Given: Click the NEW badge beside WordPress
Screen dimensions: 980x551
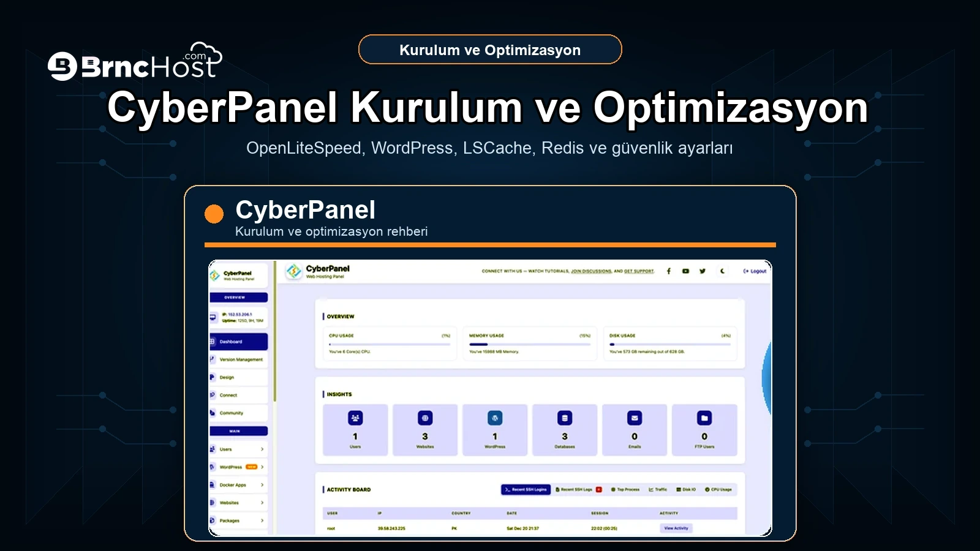Looking at the screenshot, I should [252, 467].
